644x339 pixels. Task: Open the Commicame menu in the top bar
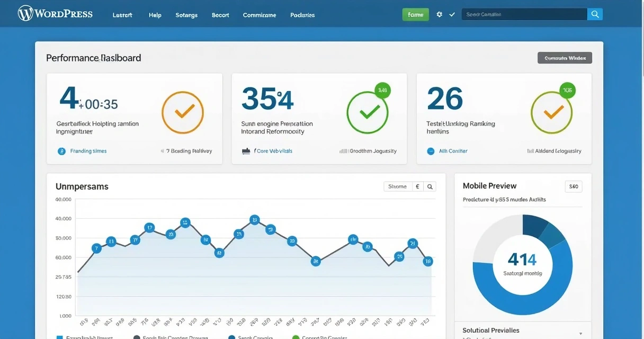(259, 15)
